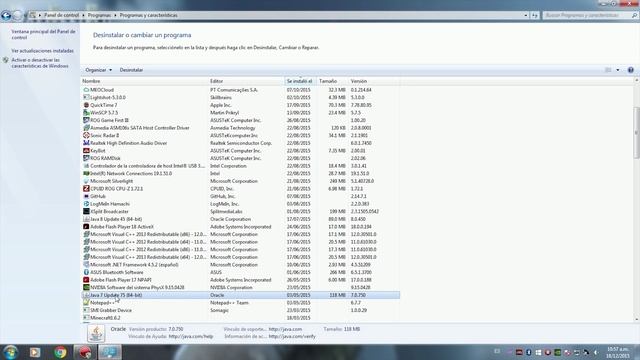Select the CPUID ROG CPU-Z icon
Screen dimensions: 640x360
coord(86,189)
